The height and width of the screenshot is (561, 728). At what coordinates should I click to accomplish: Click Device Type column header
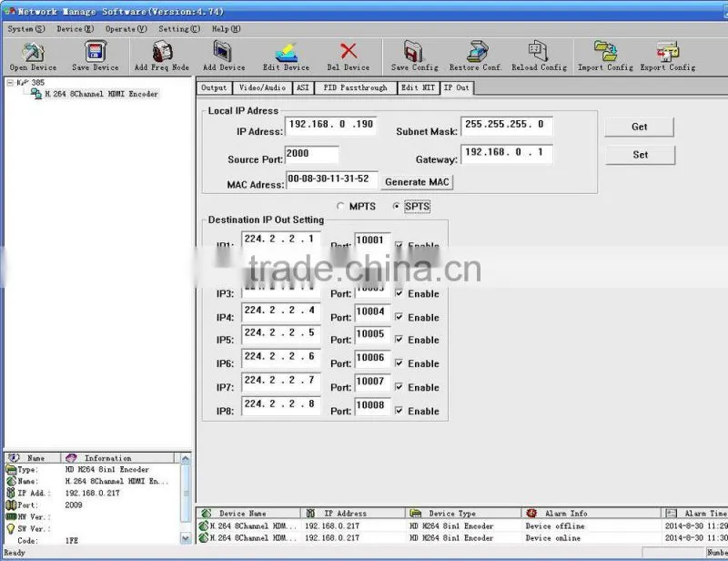pyautogui.click(x=463, y=513)
